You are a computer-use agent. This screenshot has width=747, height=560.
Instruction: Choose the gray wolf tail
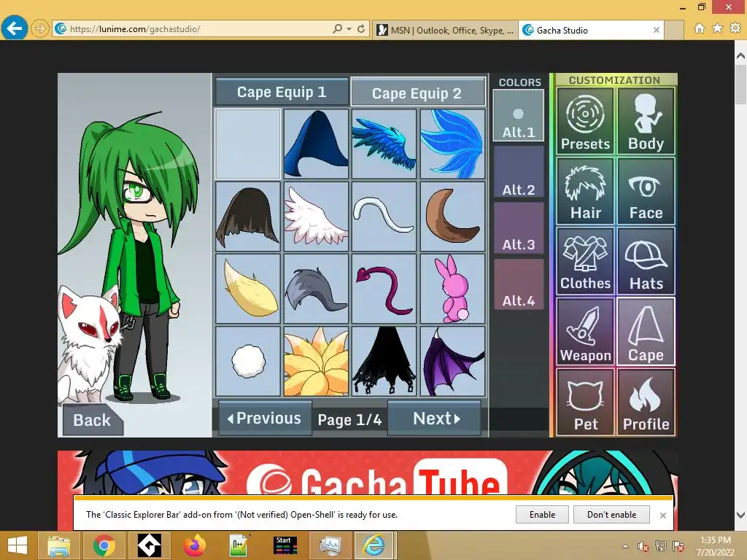[x=316, y=289]
